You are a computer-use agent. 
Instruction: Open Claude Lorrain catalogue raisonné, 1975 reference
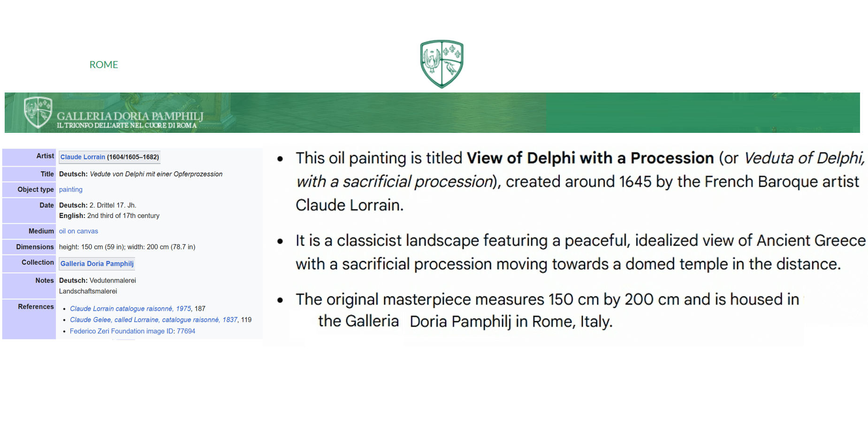tap(130, 308)
